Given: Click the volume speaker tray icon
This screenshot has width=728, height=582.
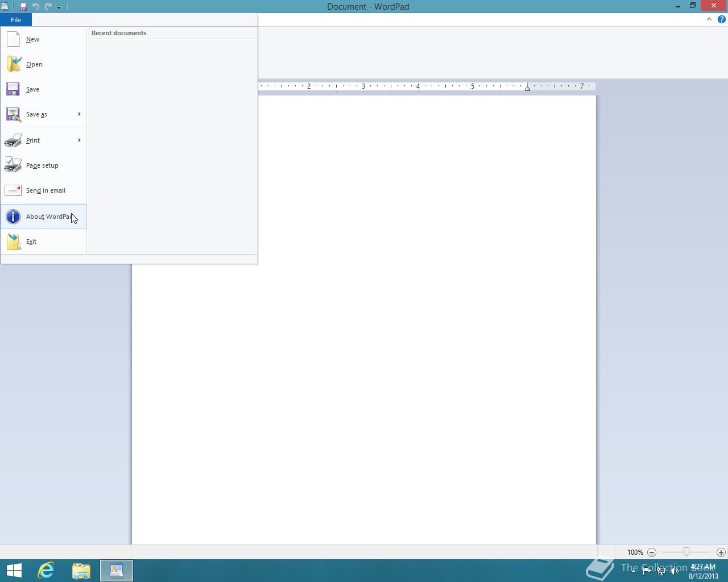Looking at the screenshot, I should (675, 571).
